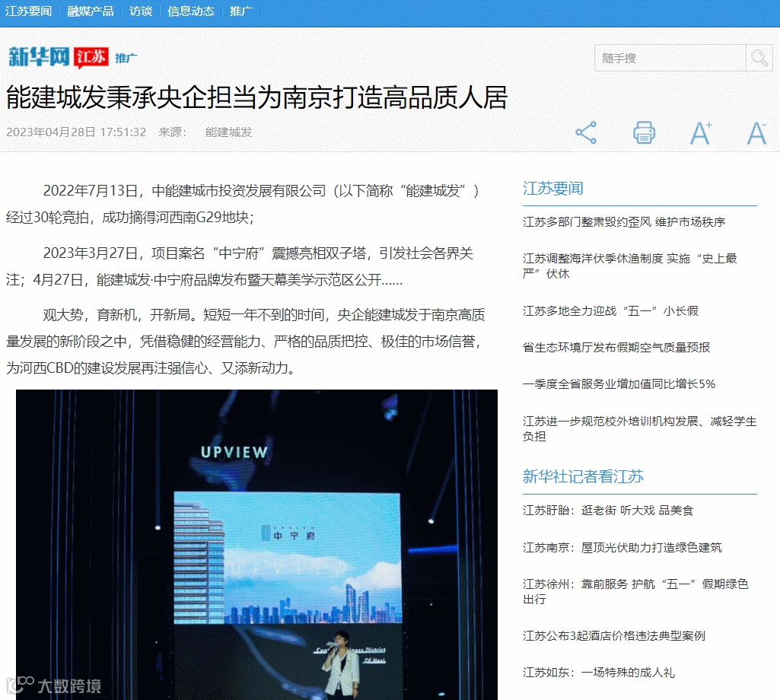Click the article headline 能建城发秉承央企担当
The width and height of the screenshot is (780, 700).
[x=256, y=97]
